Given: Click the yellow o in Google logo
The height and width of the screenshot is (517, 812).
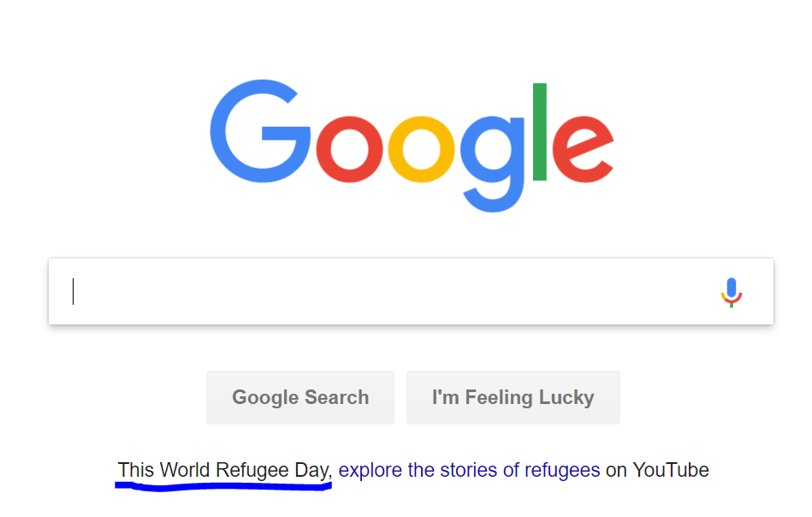Looking at the screenshot, I should (421, 150).
